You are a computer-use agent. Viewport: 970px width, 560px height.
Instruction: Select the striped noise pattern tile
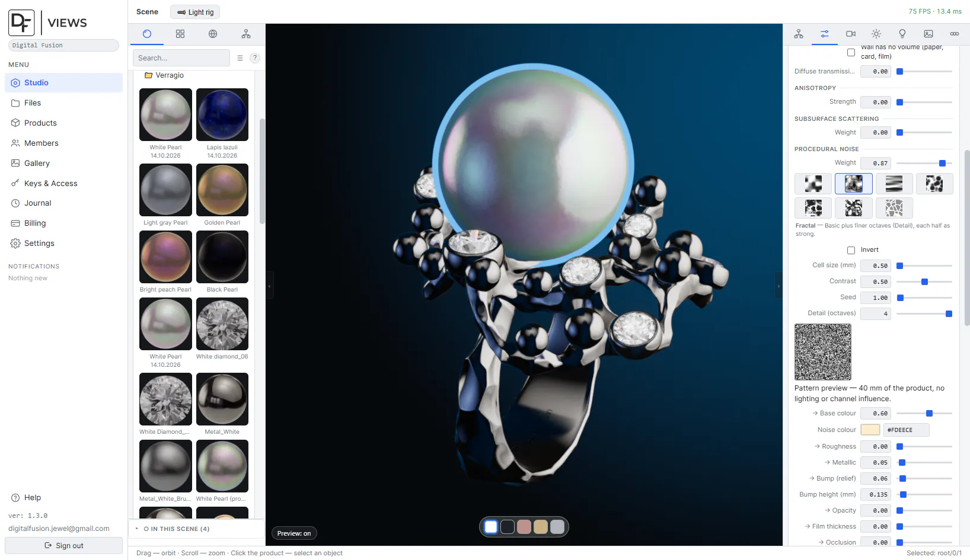click(x=894, y=184)
